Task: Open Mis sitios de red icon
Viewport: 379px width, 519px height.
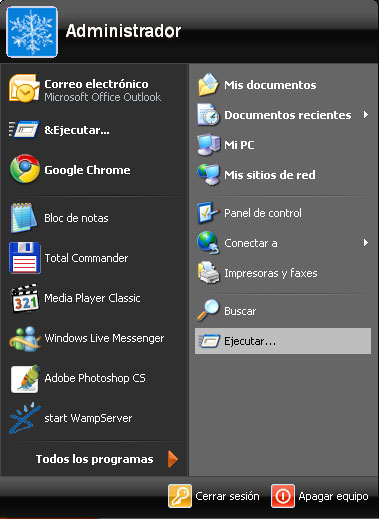Action: 208,174
